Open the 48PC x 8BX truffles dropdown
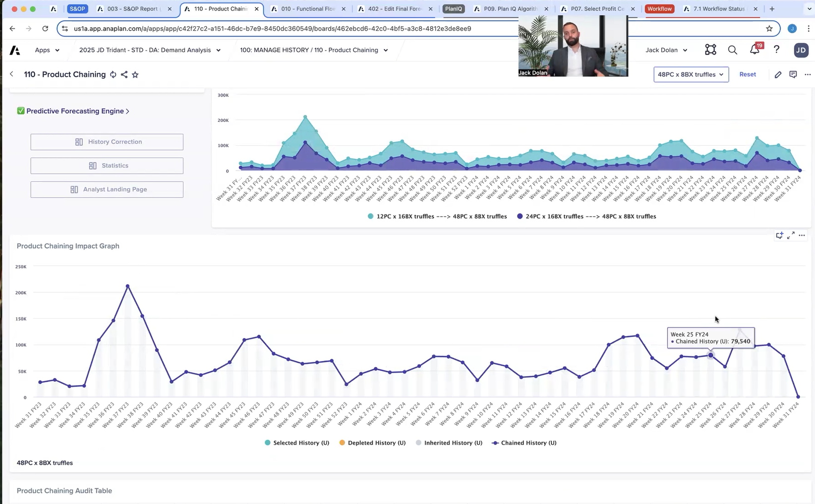The image size is (815, 504). (x=691, y=74)
